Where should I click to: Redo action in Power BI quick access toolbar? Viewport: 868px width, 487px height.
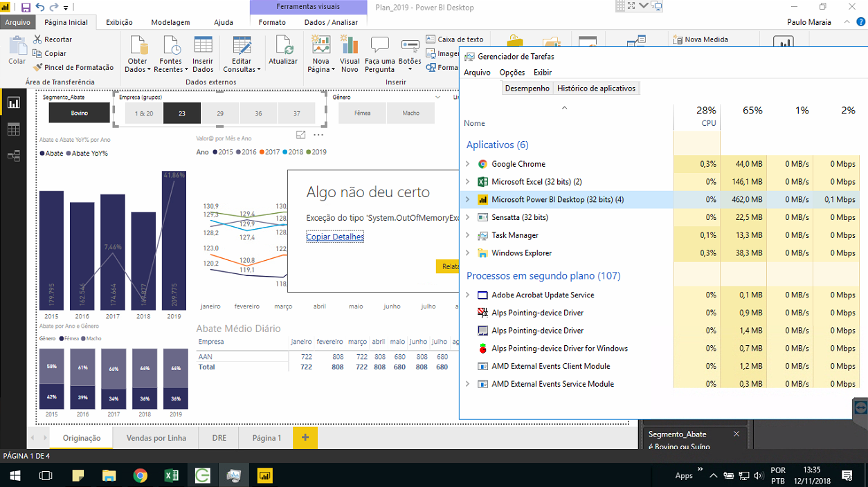click(53, 7)
